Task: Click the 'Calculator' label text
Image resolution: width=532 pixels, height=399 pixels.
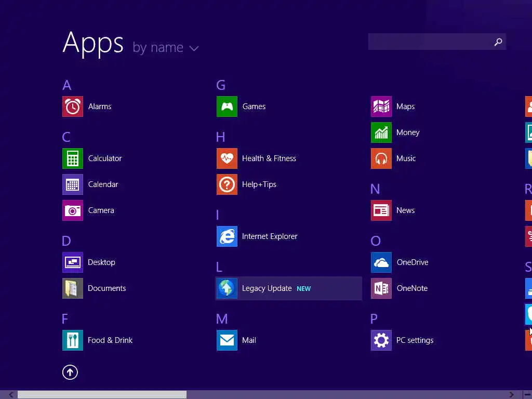Action: tap(105, 158)
